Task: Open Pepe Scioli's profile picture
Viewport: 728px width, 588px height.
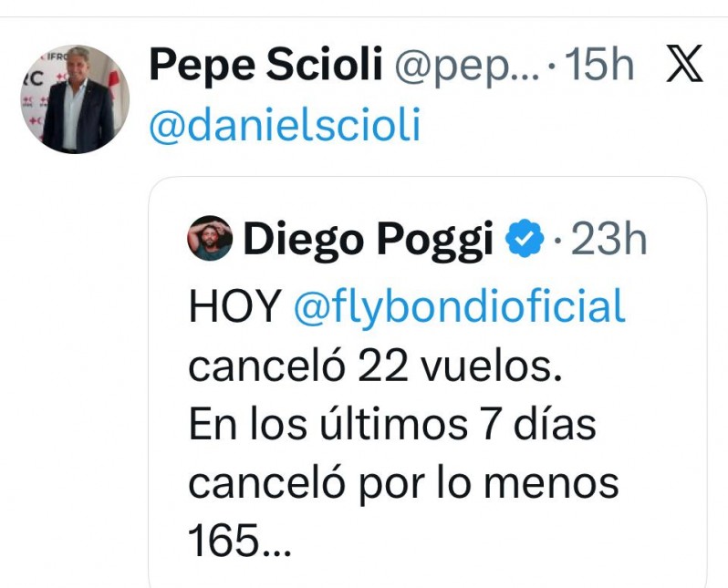Action: 75,98
